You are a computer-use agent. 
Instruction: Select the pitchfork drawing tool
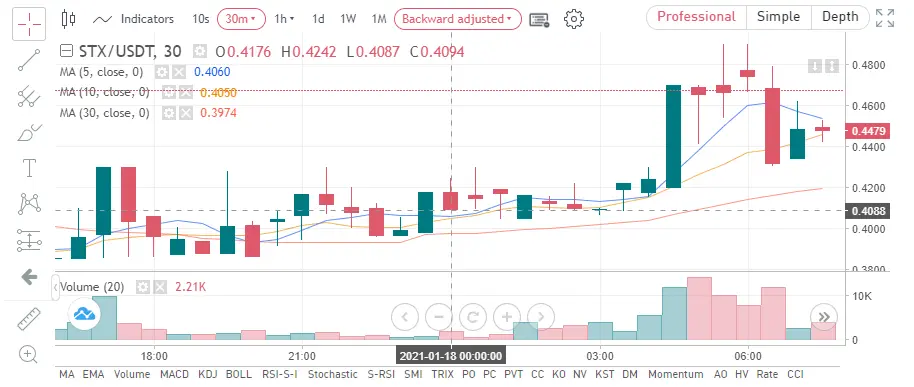pos(29,96)
